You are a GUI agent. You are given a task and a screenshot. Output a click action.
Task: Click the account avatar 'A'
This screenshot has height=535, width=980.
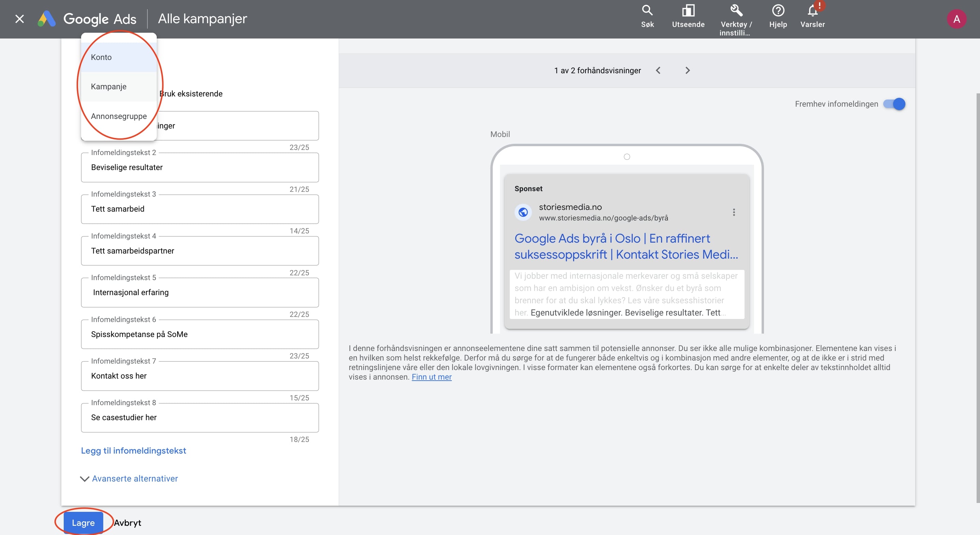tap(956, 19)
